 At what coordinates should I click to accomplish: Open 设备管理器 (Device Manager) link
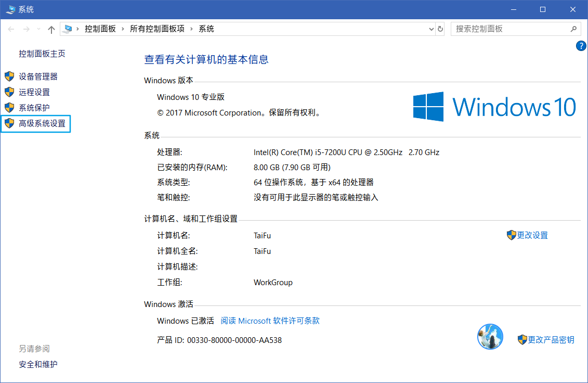(38, 76)
